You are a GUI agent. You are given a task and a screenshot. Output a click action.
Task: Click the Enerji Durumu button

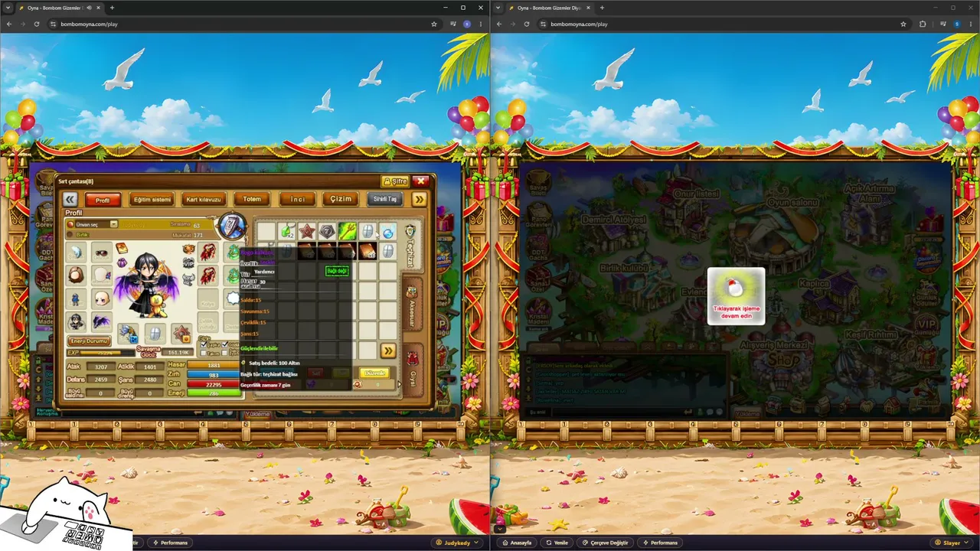pyautogui.click(x=90, y=341)
